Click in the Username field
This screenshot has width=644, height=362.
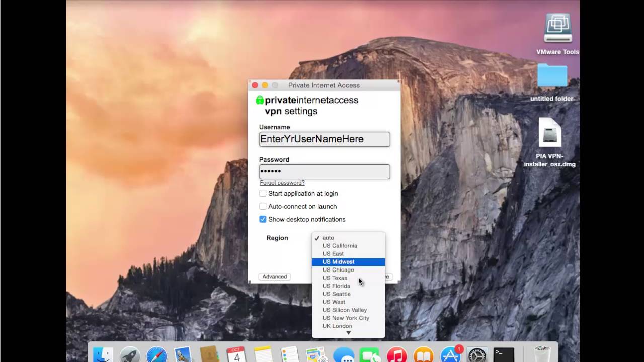coord(325,139)
